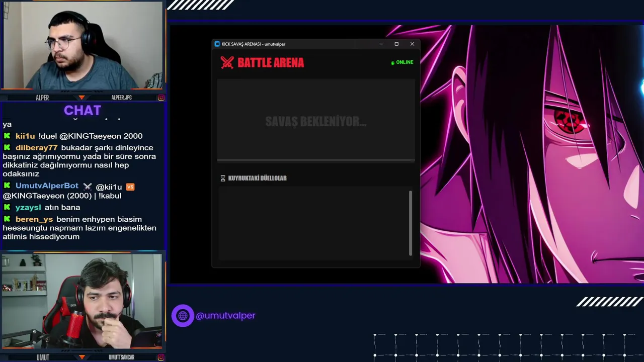Image resolution: width=644 pixels, height=362 pixels.
Task: Click Kick badge next to yzaysl
Action: [7, 207]
